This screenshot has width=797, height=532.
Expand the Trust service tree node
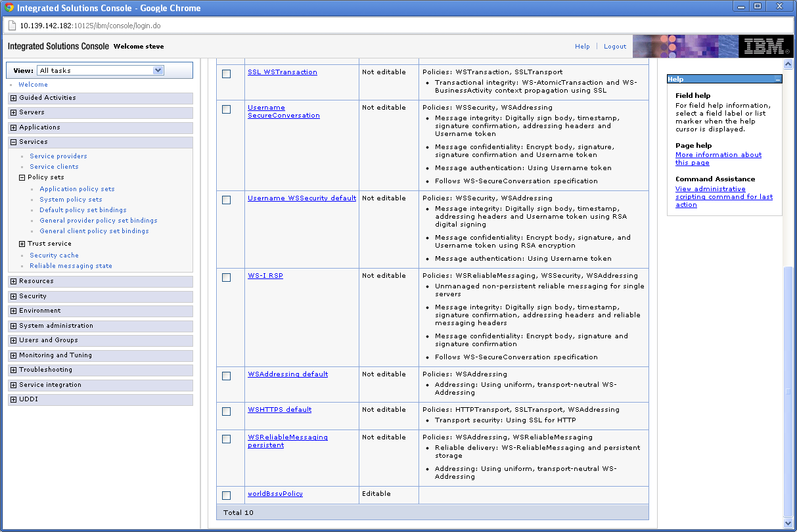(22, 244)
